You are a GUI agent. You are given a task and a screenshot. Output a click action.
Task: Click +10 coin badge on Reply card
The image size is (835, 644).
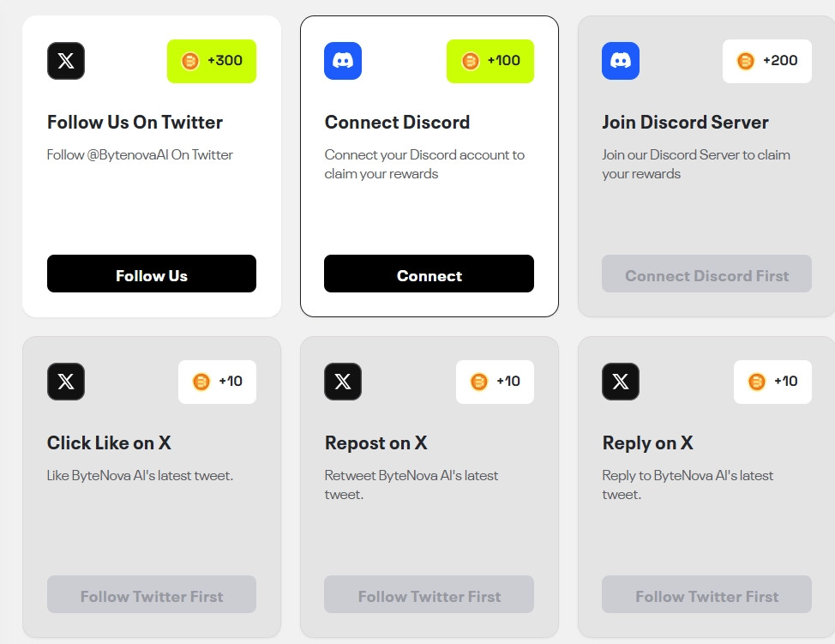pyautogui.click(x=772, y=382)
